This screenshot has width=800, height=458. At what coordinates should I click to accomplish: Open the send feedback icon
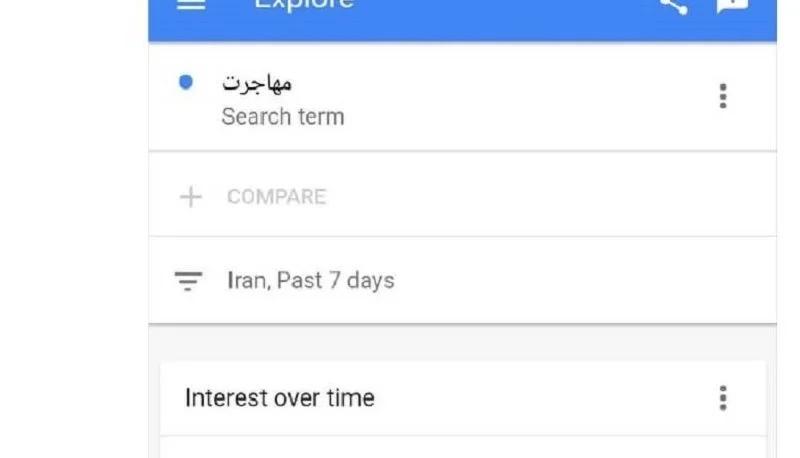point(732,6)
